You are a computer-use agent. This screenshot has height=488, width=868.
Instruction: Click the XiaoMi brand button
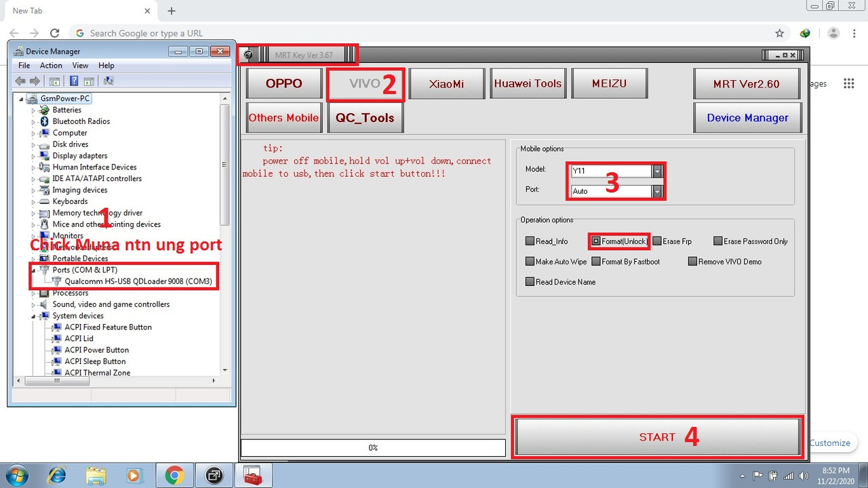tap(446, 84)
